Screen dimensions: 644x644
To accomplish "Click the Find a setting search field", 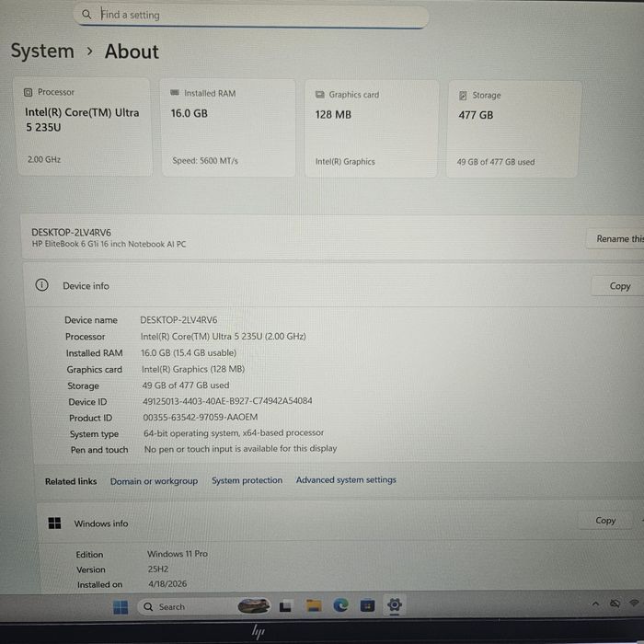I will click(251, 16).
